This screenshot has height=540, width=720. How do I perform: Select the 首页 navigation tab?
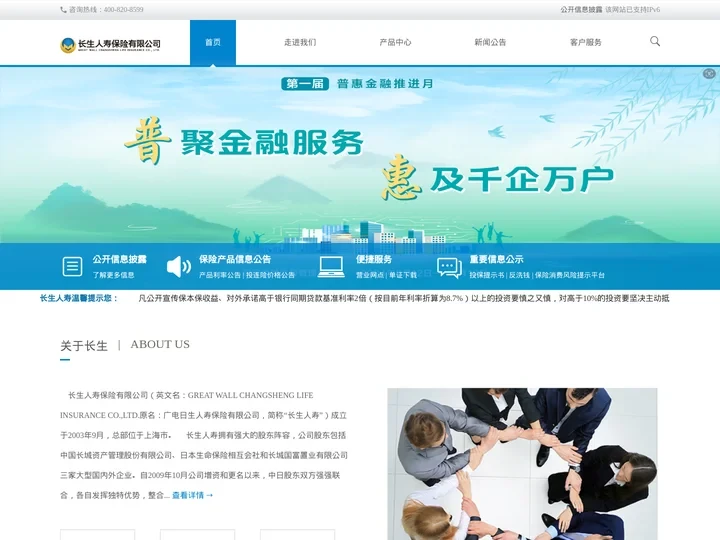pyautogui.click(x=213, y=42)
